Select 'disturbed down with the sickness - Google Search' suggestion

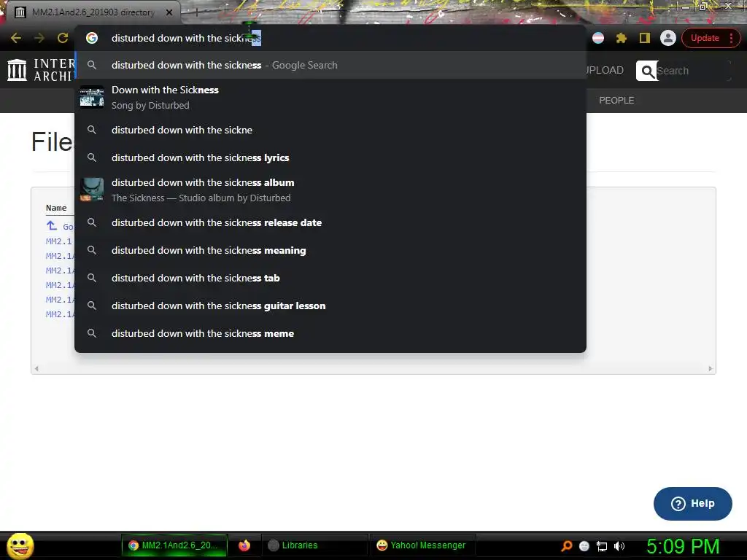coord(330,65)
